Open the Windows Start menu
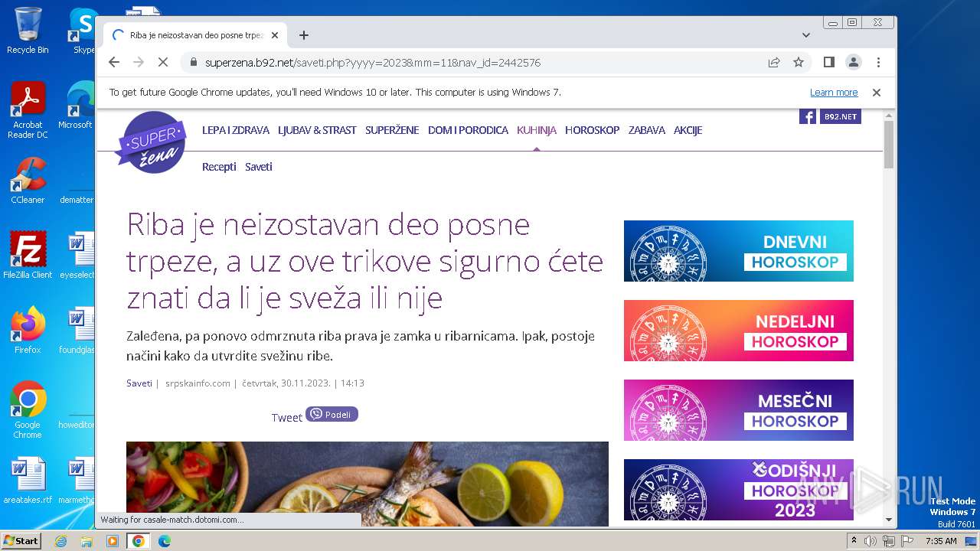This screenshot has height=551, width=980. tap(21, 540)
